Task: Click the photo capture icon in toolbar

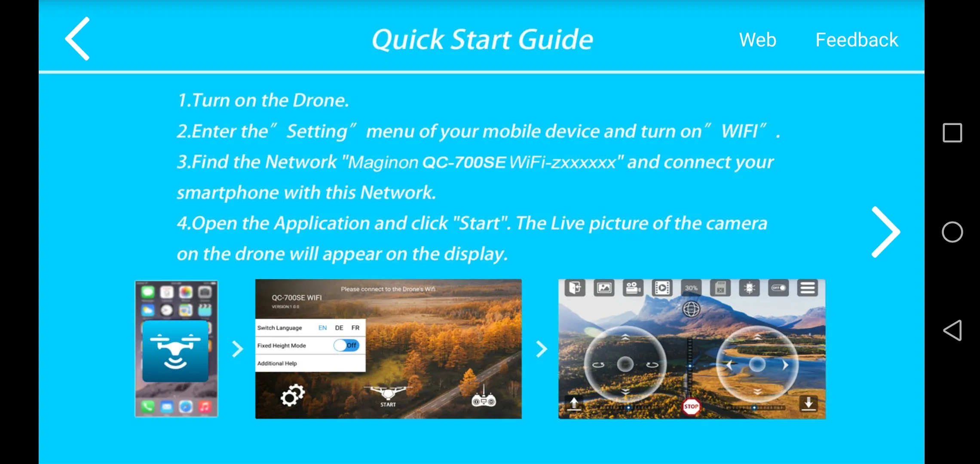Action: click(604, 289)
